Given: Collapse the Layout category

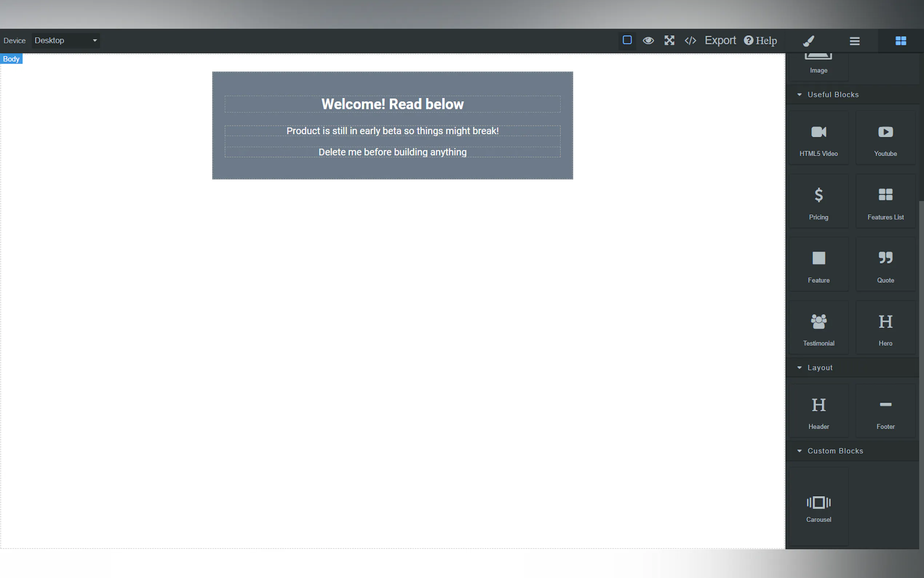Looking at the screenshot, I should pyautogui.click(x=820, y=367).
